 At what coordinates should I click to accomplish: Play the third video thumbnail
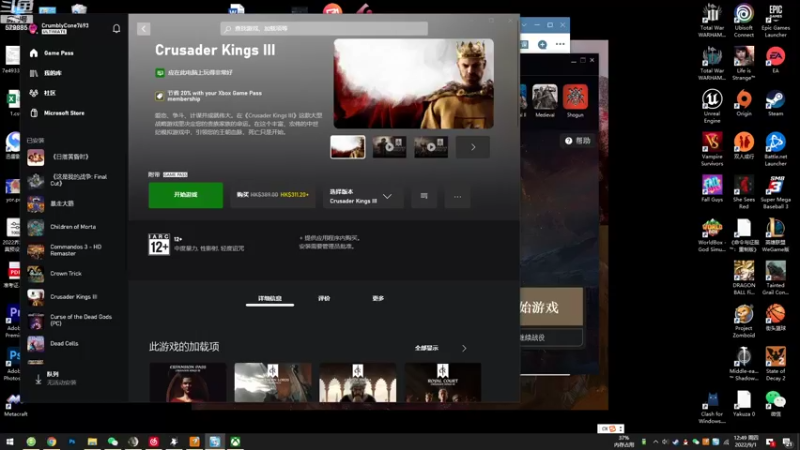[431, 147]
